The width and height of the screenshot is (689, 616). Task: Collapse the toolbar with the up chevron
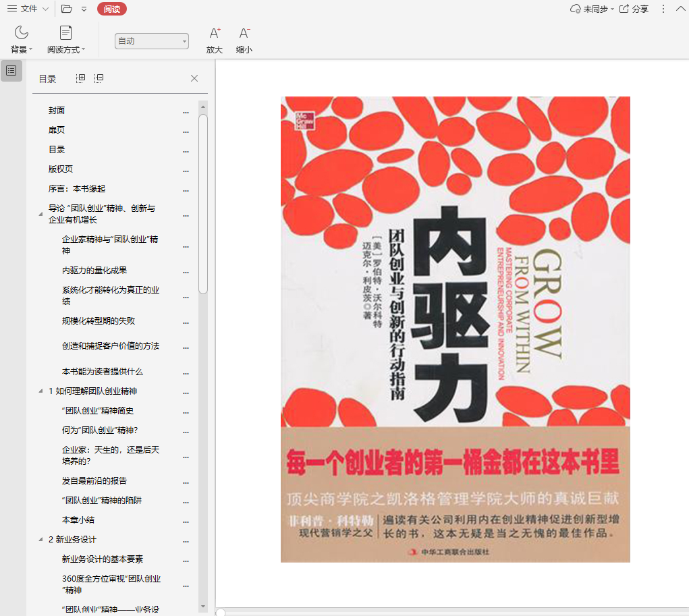[x=681, y=9]
